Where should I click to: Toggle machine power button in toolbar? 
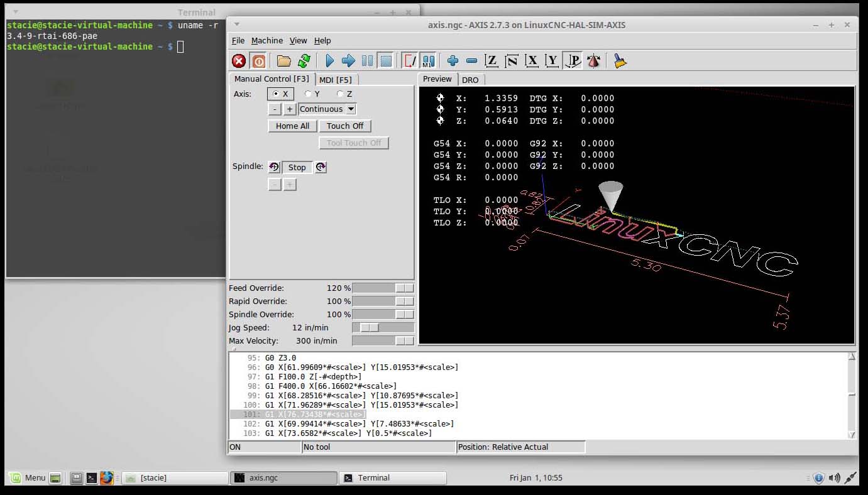[x=258, y=61]
